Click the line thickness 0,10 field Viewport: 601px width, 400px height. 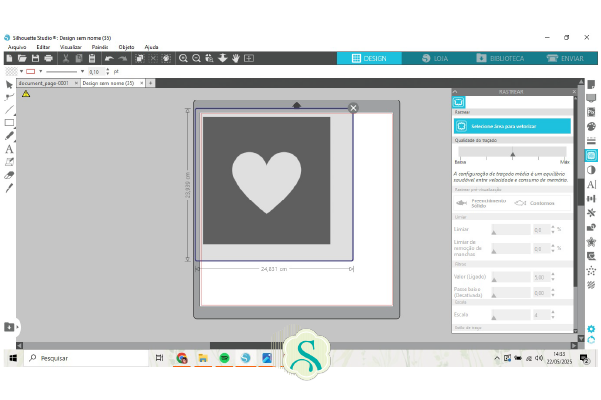pos(96,72)
